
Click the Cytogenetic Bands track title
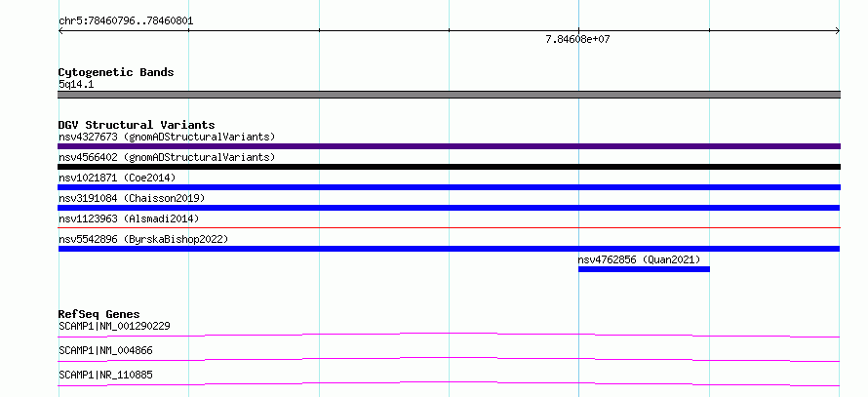pos(116,72)
